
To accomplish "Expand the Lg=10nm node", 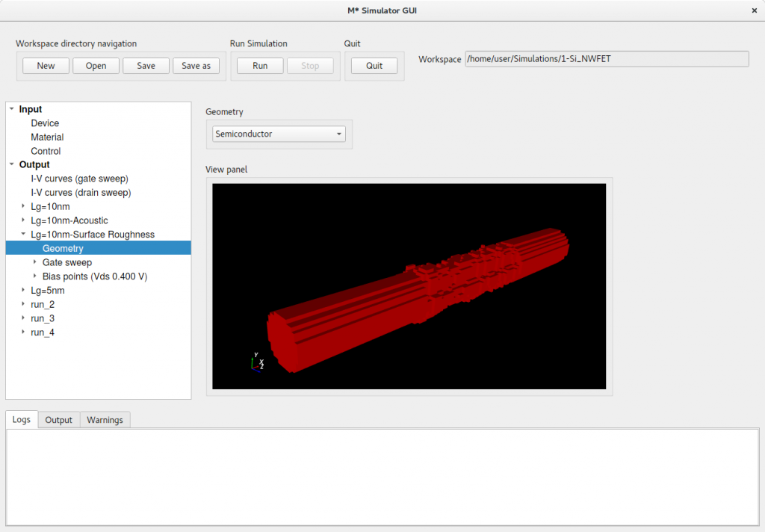I will click(x=23, y=206).
